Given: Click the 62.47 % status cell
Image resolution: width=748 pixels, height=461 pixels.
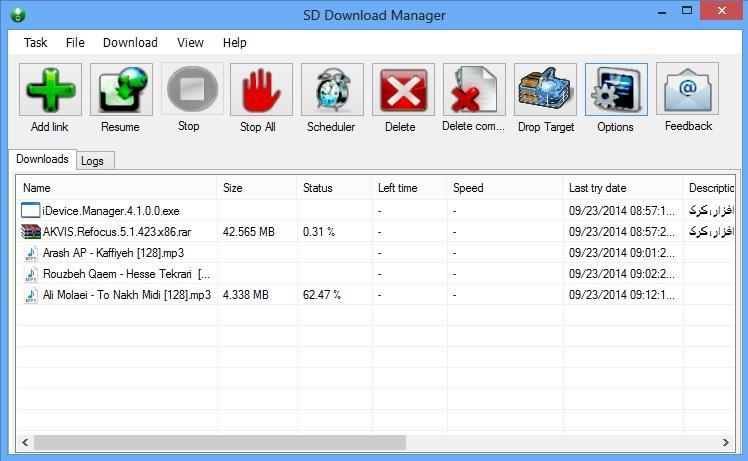Looking at the screenshot, I should click(x=322, y=295).
